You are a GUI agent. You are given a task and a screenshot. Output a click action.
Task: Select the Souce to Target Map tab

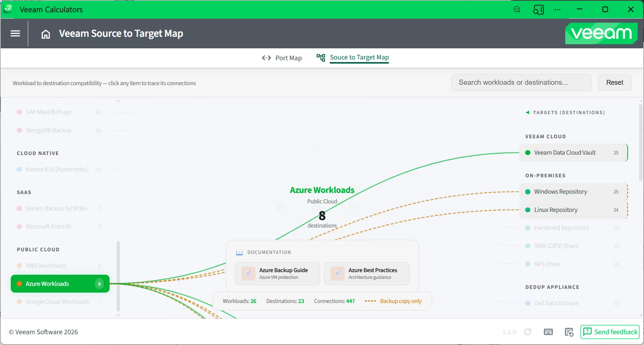[x=353, y=58]
